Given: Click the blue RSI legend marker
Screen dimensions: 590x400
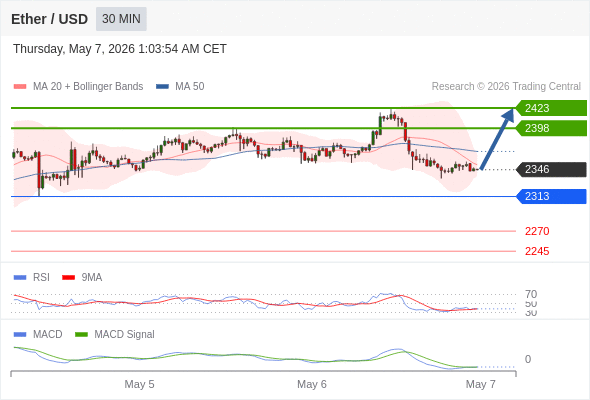Looking at the screenshot, I should click(x=20, y=278).
